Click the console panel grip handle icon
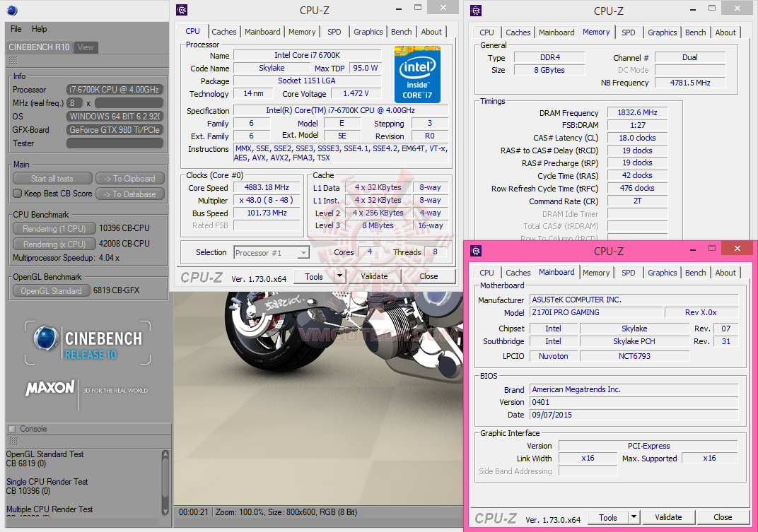 pyautogui.click(x=13, y=441)
